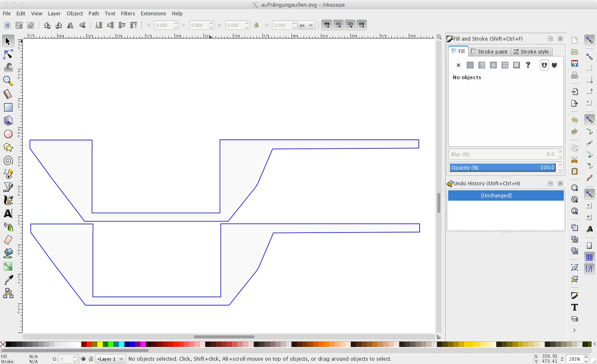Image resolution: width=597 pixels, height=364 pixels.
Task: Click Flat color paint button
Action: (470, 65)
